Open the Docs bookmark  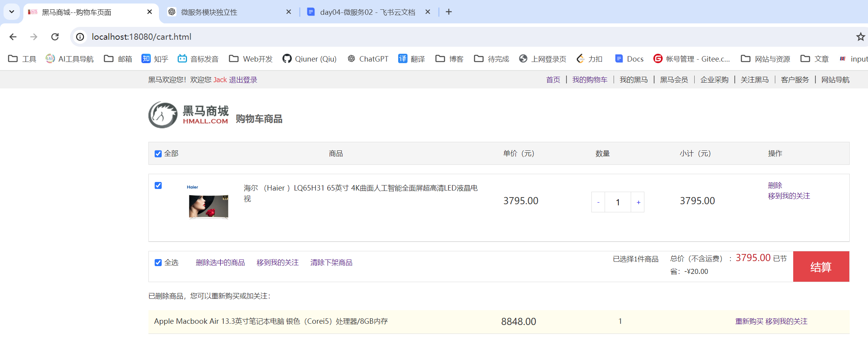tap(629, 59)
